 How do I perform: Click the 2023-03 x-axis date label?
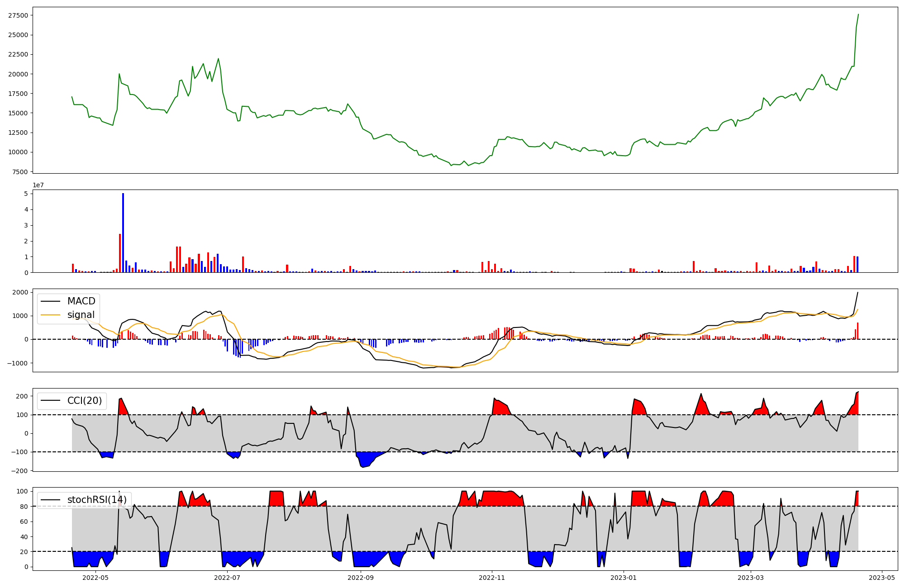point(751,578)
